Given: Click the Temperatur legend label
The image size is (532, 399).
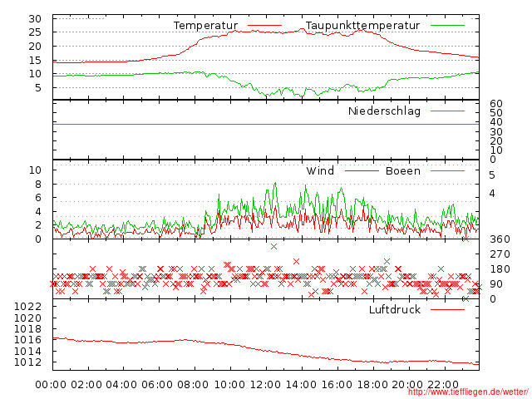Looking at the screenshot, I should tap(205, 26).
